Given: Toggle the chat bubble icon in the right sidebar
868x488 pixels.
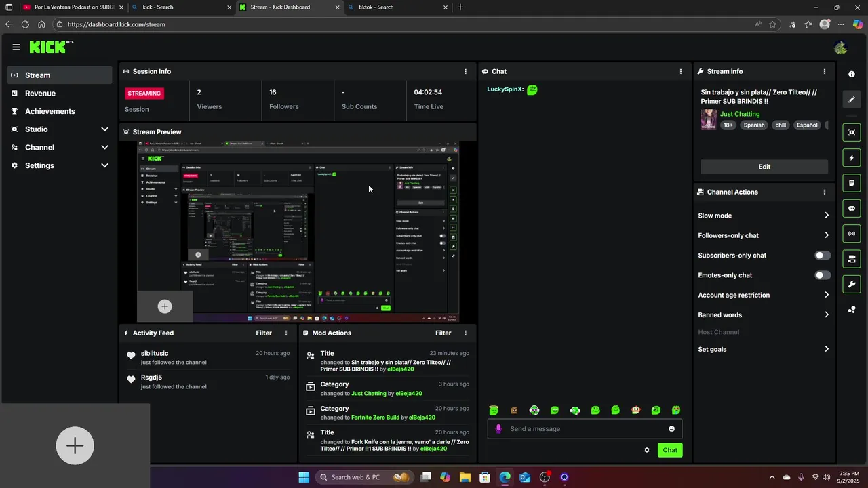Looking at the screenshot, I should point(852,209).
